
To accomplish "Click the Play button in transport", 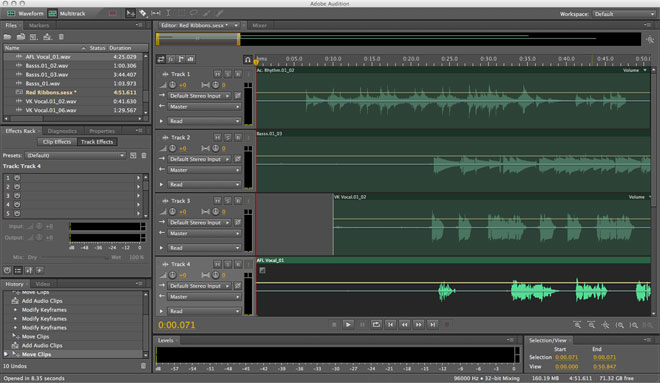I will (348, 324).
